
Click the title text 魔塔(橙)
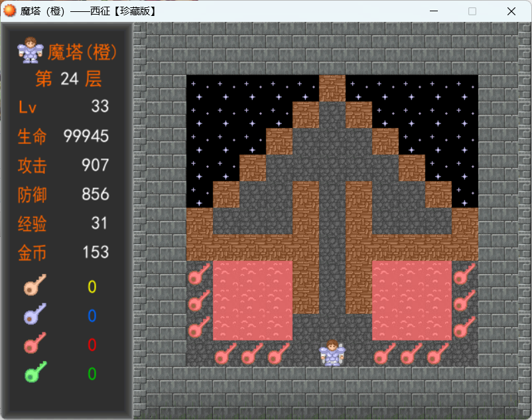tap(82, 52)
